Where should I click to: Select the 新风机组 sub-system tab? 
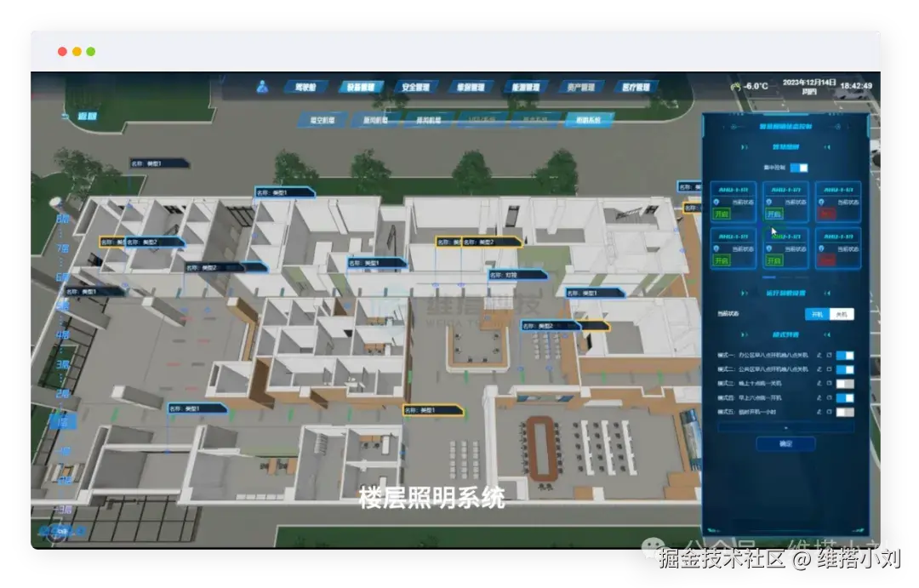pyautogui.click(x=375, y=120)
